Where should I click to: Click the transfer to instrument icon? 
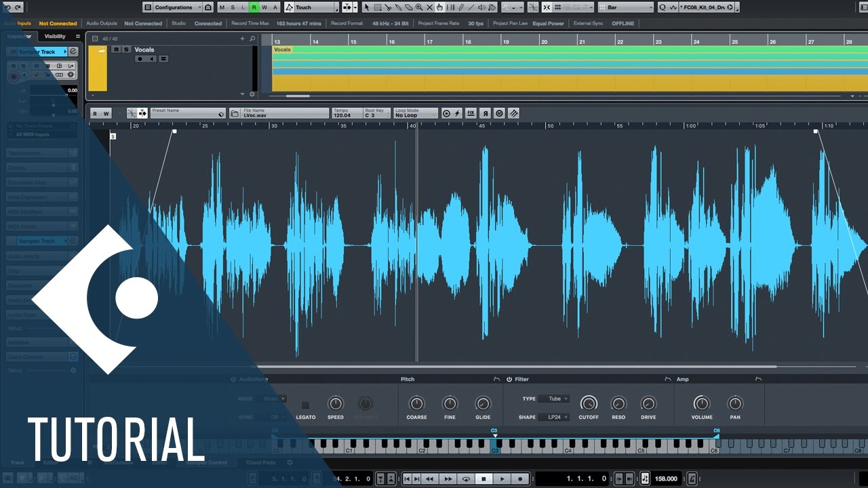[x=513, y=114]
